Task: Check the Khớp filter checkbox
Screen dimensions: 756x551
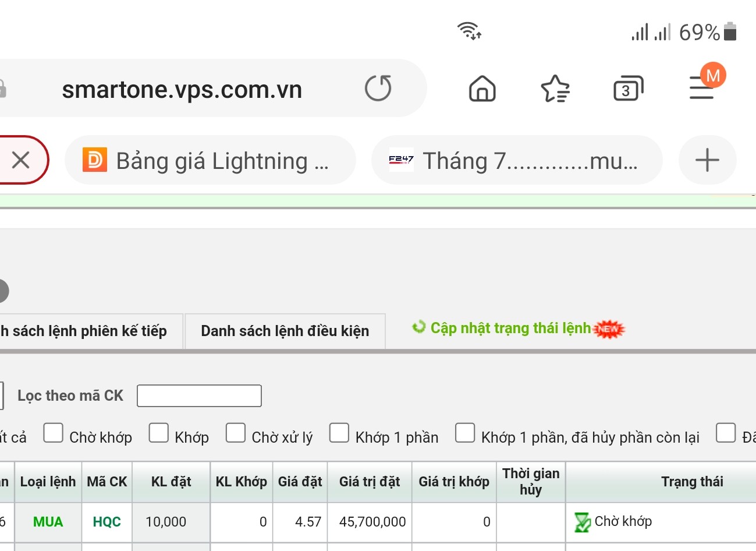Action: [x=158, y=433]
